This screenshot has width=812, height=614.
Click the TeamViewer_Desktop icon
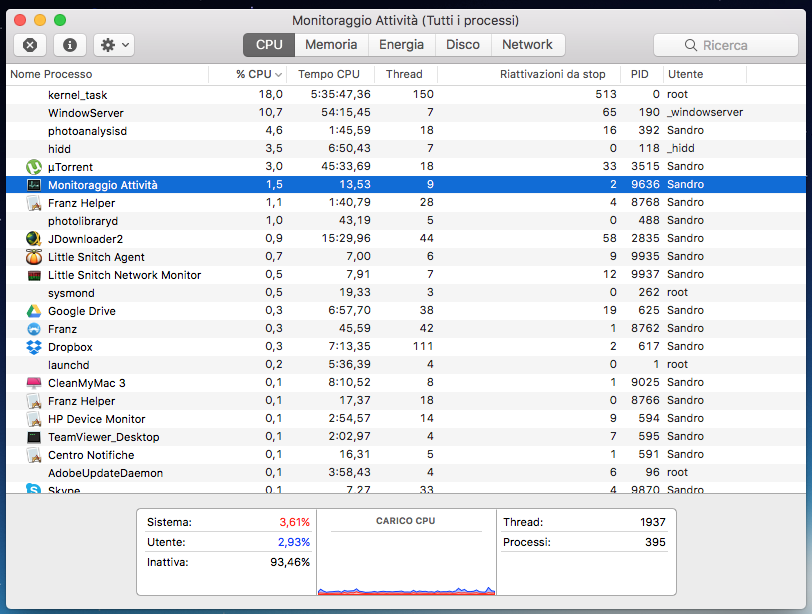pos(34,437)
